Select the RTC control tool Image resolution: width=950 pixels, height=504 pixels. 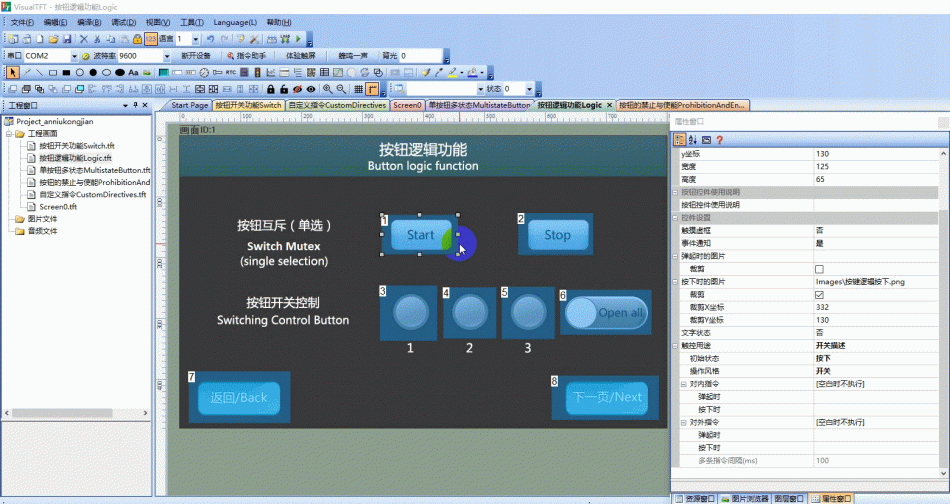pos(231,72)
